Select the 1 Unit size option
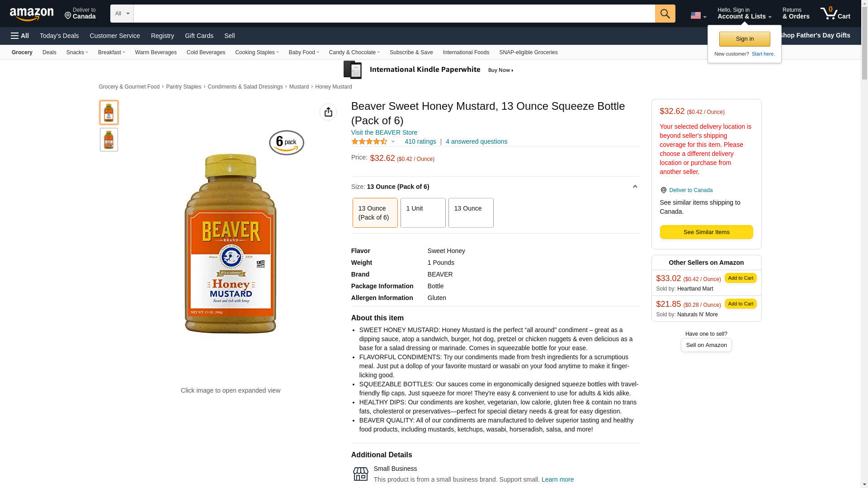This screenshot has width=868, height=488. point(423,213)
